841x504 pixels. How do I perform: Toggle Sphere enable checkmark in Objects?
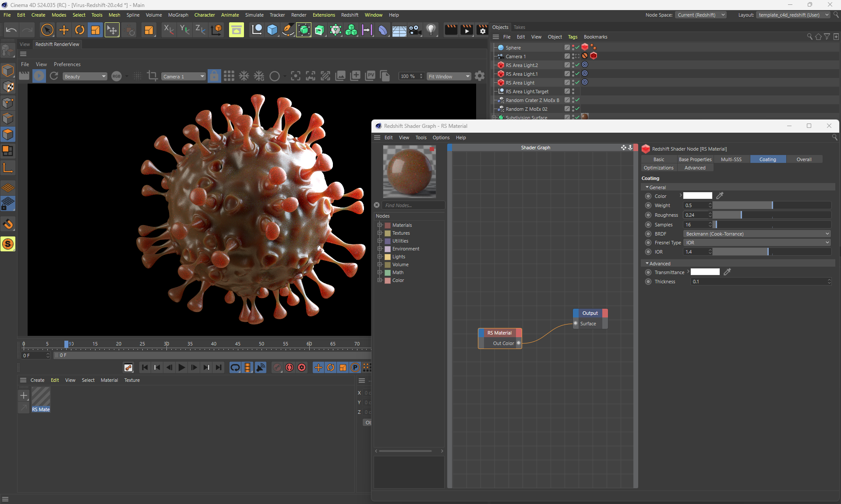click(577, 47)
